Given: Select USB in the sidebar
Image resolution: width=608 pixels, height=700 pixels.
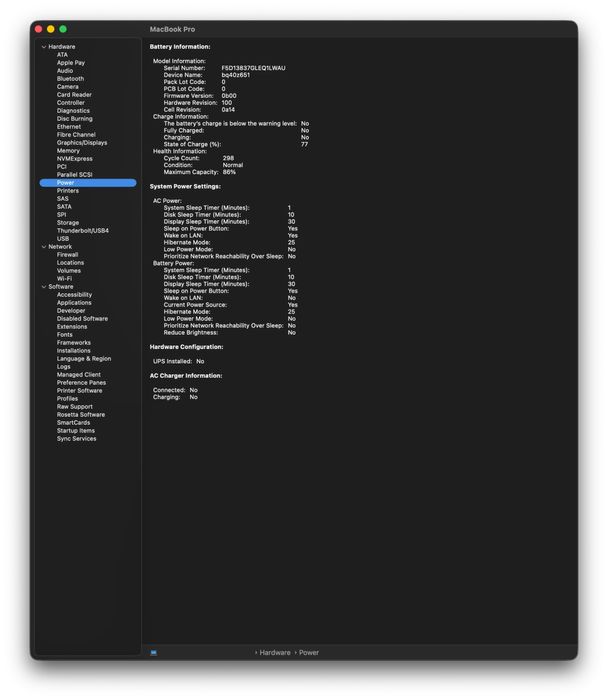Looking at the screenshot, I should pos(63,239).
